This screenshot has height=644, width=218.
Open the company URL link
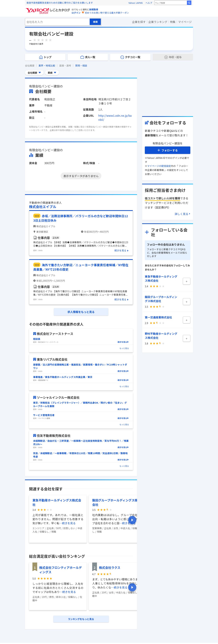pos(115,118)
